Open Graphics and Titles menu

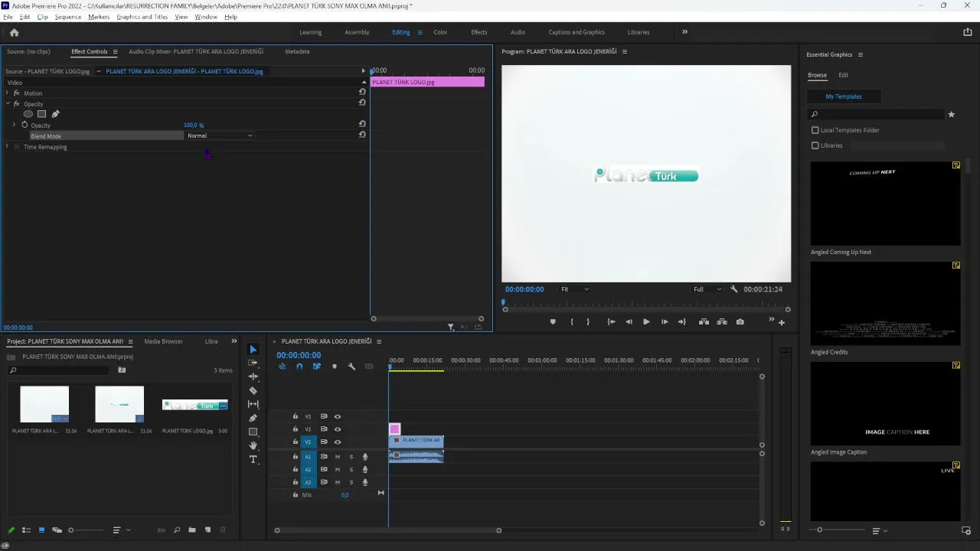pyautogui.click(x=142, y=17)
